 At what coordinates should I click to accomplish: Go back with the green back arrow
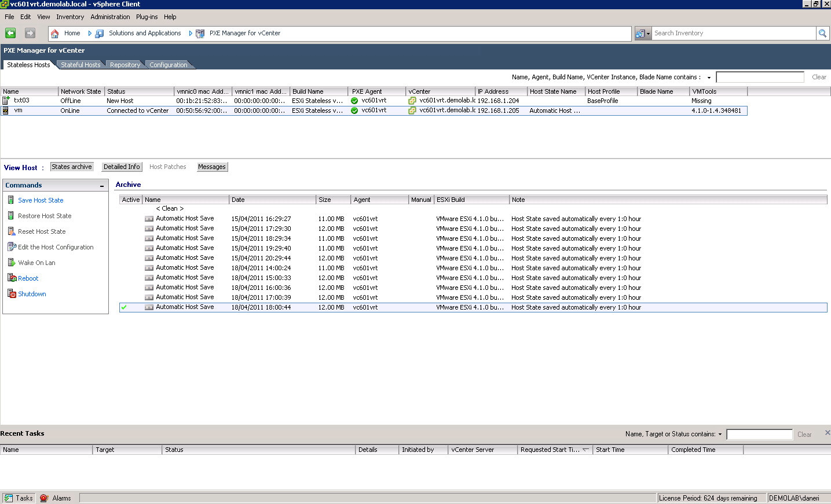[10, 33]
